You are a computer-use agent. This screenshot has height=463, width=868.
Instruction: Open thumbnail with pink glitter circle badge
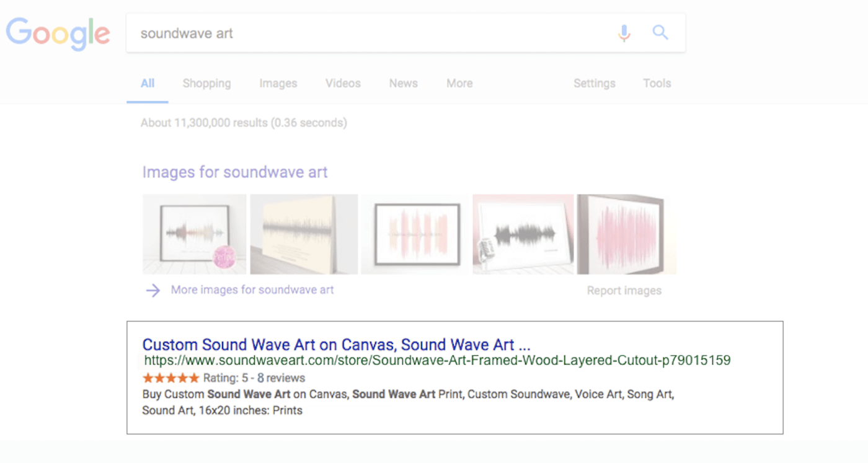tap(194, 234)
